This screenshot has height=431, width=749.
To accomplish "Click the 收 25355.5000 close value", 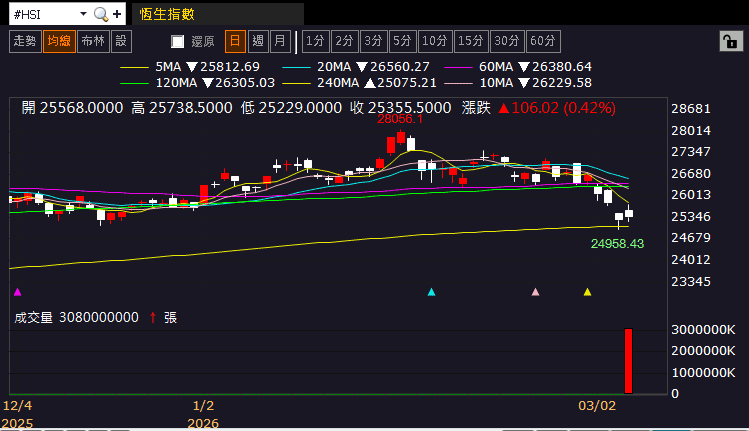I will pyautogui.click(x=401, y=108).
